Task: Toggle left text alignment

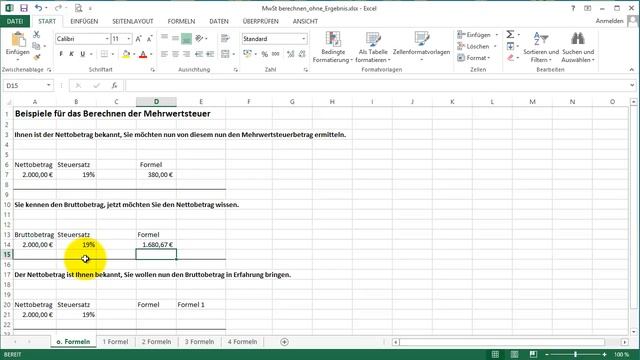Action: click(x=164, y=54)
